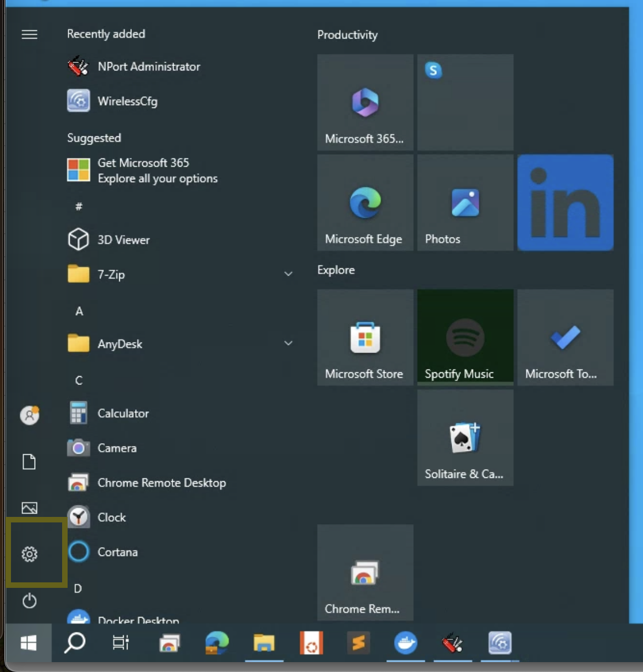This screenshot has width=643, height=672.
Task: Open the Photos tile
Action: [465, 202]
